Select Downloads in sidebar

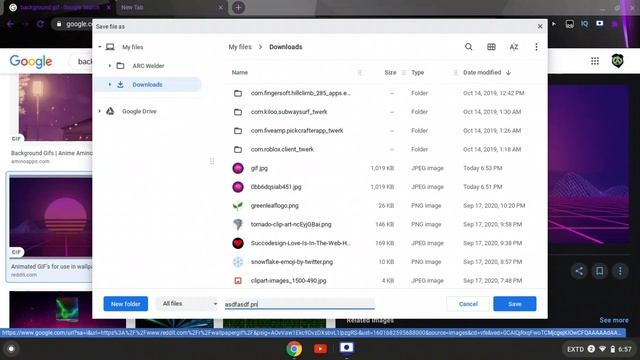pyautogui.click(x=148, y=84)
